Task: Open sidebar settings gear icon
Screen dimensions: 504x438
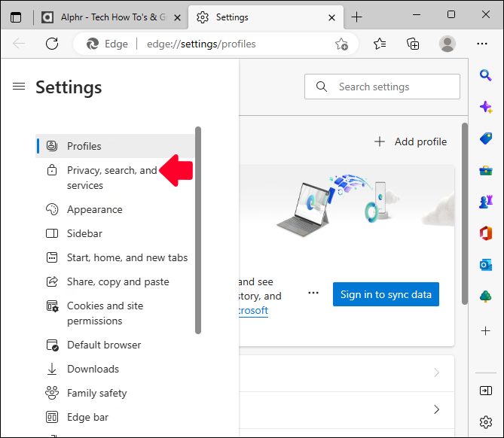Action: (x=486, y=422)
